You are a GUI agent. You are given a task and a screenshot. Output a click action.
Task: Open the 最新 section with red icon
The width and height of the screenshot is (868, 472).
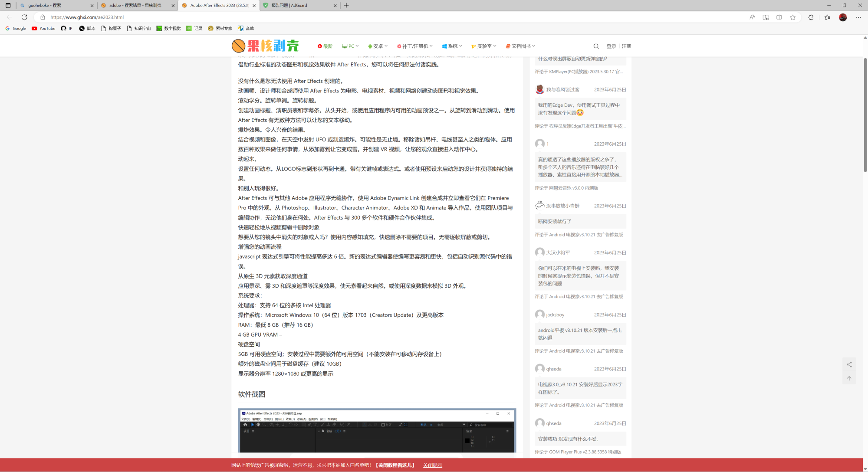point(325,46)
